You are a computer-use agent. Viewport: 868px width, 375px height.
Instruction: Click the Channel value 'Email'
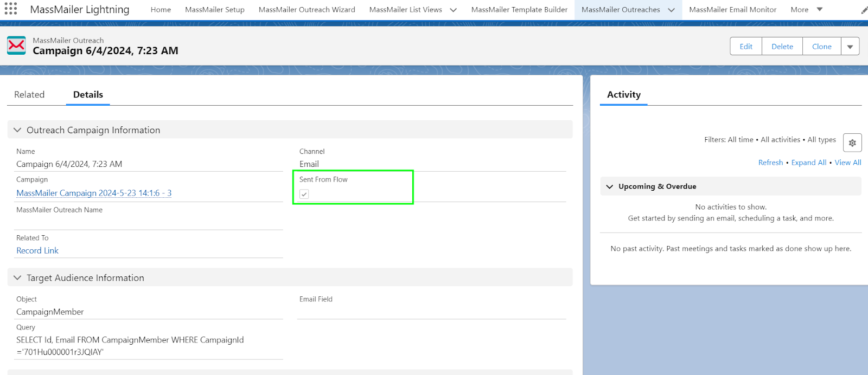[x=309, y=164]
